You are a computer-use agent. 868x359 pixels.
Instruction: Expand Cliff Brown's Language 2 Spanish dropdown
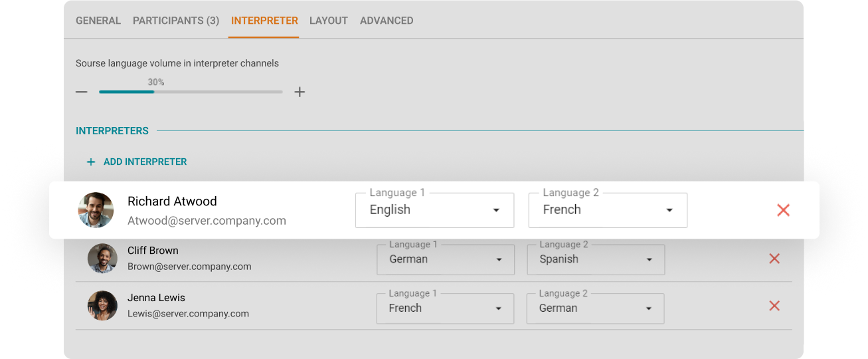tap(596, 259)
